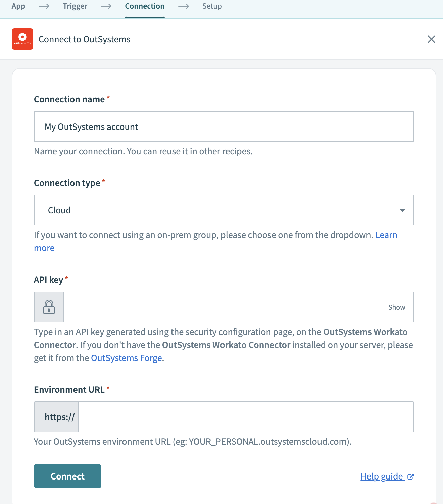Go to the App step tab
Image resolution: width=443 pixels, height=504 pixels.
(x=18, y=6)
